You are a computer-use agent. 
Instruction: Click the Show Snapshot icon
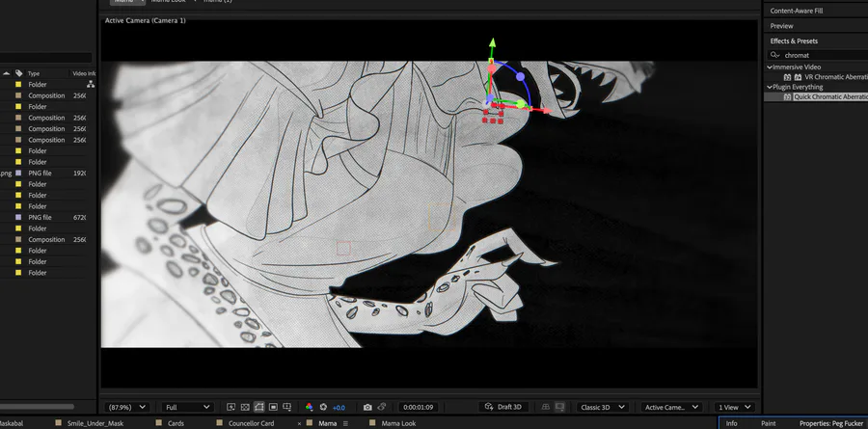click(382, 407)
